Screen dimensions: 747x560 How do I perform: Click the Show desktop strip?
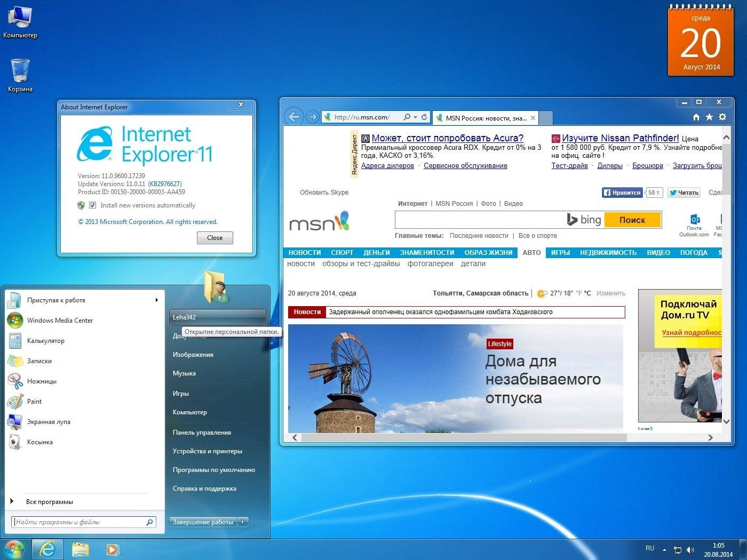click(x=743, y=549)
